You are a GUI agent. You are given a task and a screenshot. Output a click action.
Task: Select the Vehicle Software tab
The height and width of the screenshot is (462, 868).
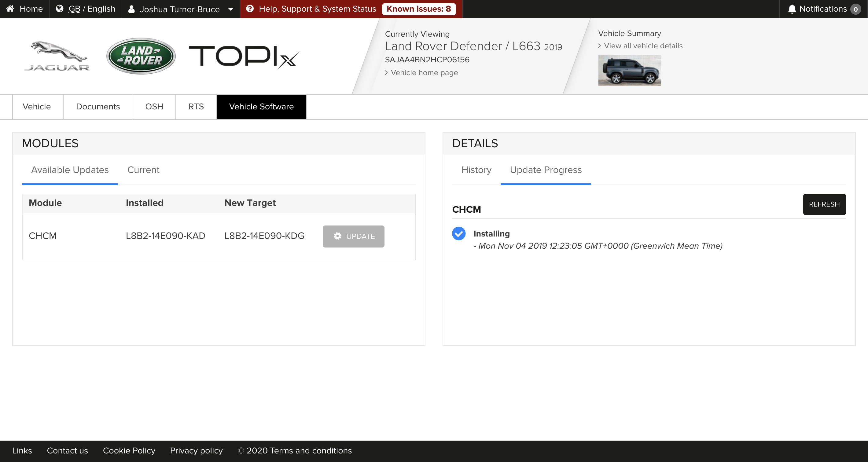click(262, 106)
